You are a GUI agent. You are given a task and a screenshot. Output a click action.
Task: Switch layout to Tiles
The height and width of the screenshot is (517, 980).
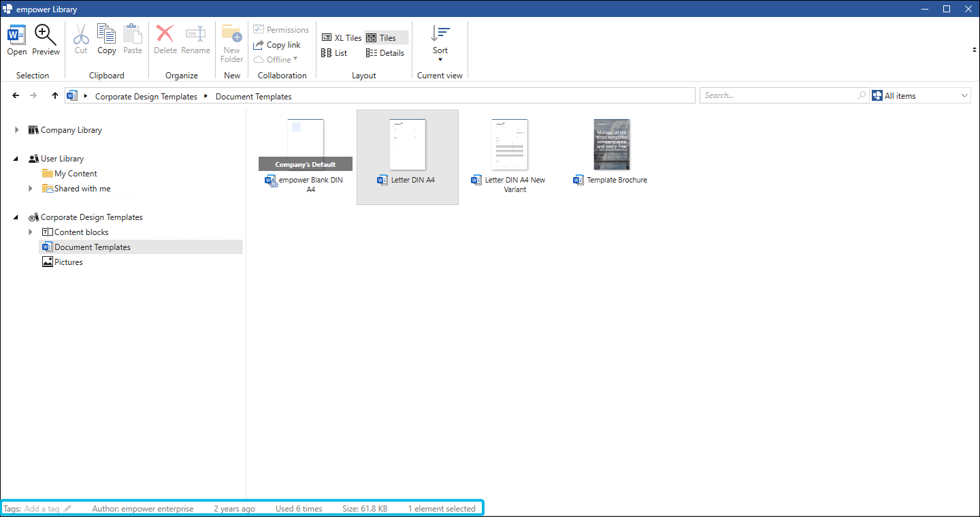tap(386, 38)
